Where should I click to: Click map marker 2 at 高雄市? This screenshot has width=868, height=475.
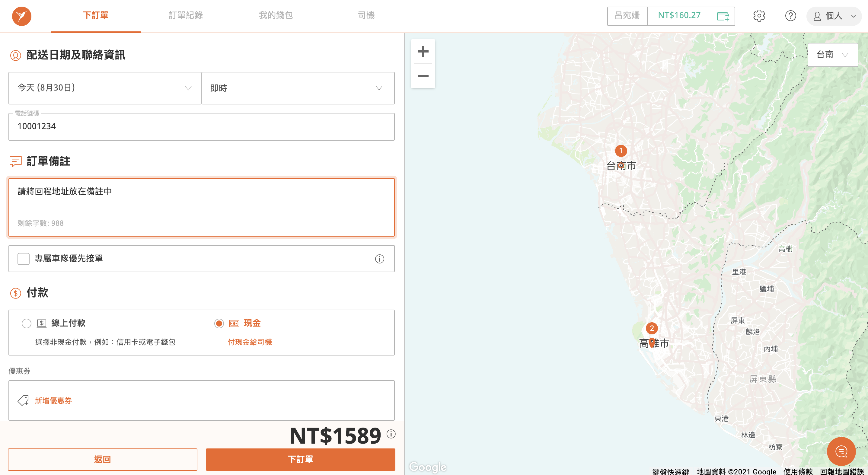(x=652, y=328)
